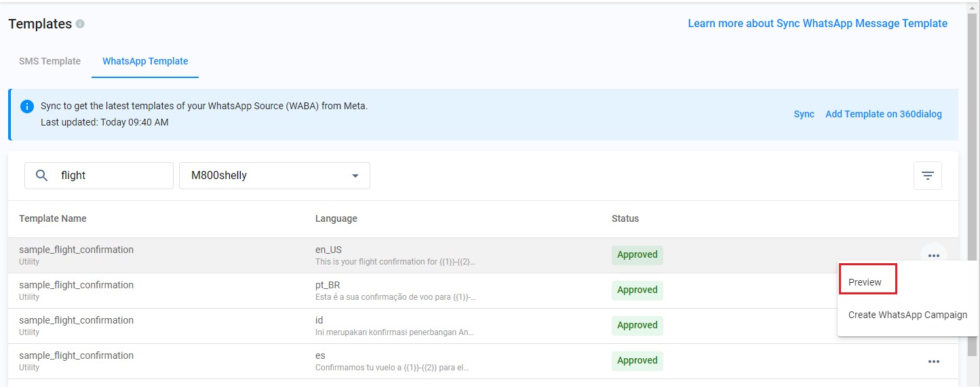Click the Status column header
980x388 pixels.
click(625, 218)
